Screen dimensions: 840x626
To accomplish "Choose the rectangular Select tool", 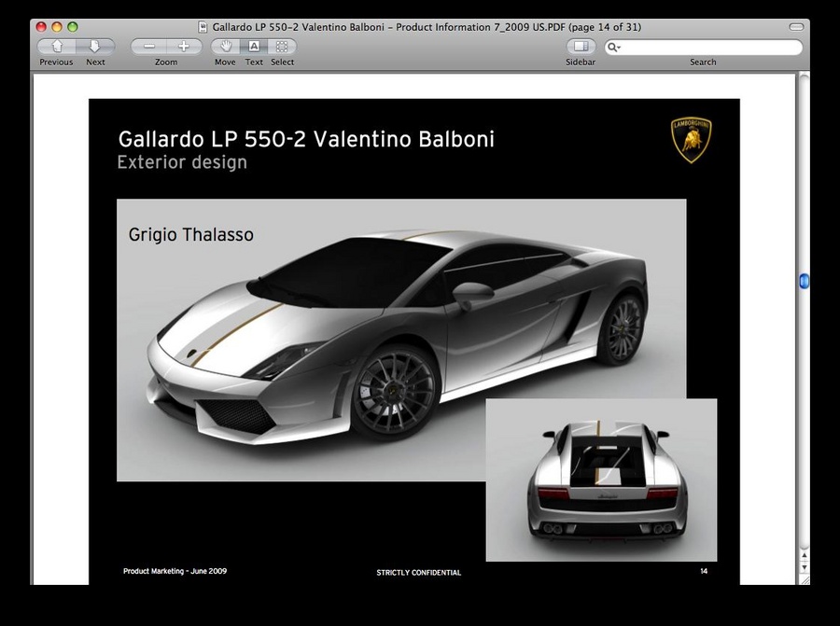I will coord(282,47).
